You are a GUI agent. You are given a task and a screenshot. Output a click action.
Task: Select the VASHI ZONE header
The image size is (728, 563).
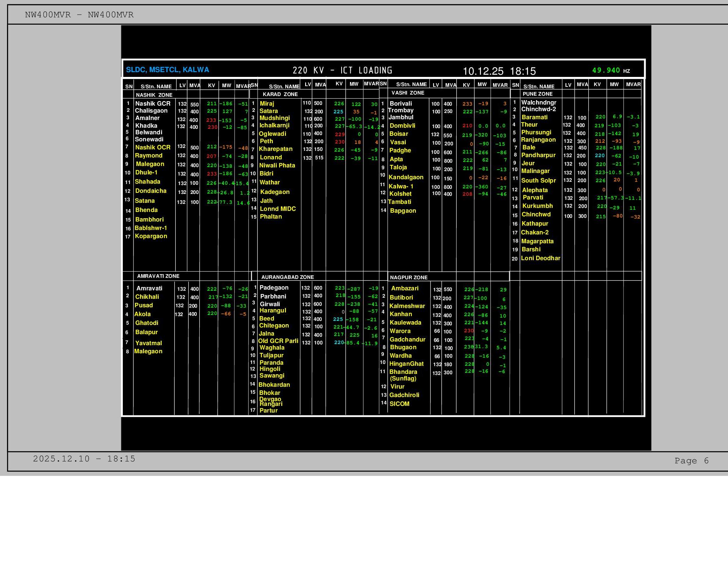point(408,93)
